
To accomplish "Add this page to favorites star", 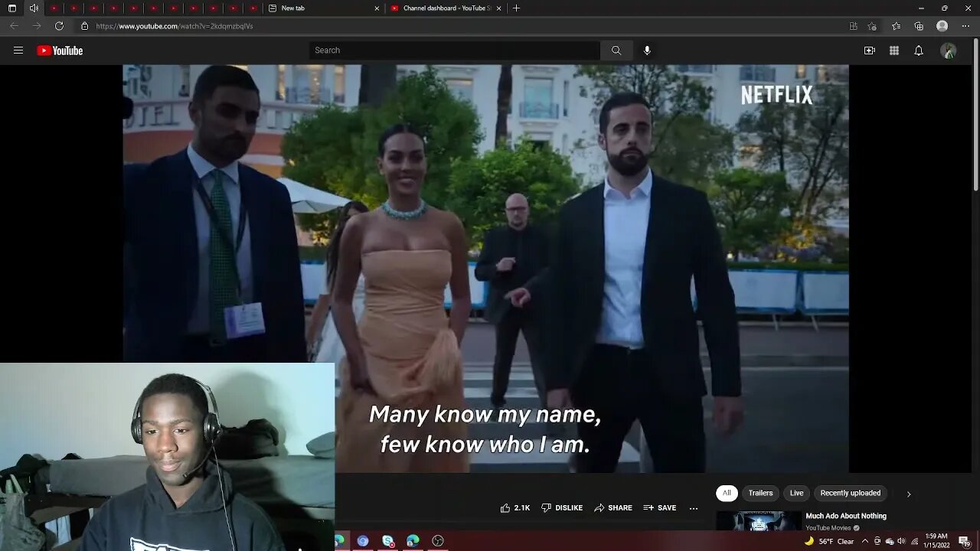I will click(x=872, y=26).
